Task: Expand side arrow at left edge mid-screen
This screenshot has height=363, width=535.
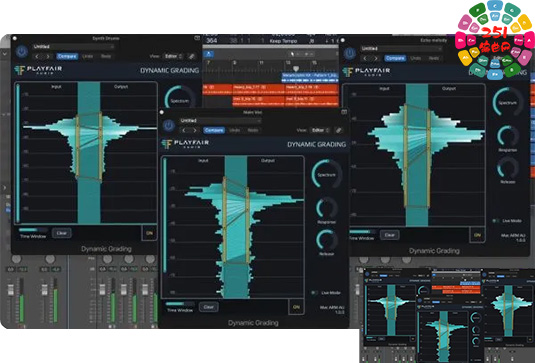Action: click(5, 187)
